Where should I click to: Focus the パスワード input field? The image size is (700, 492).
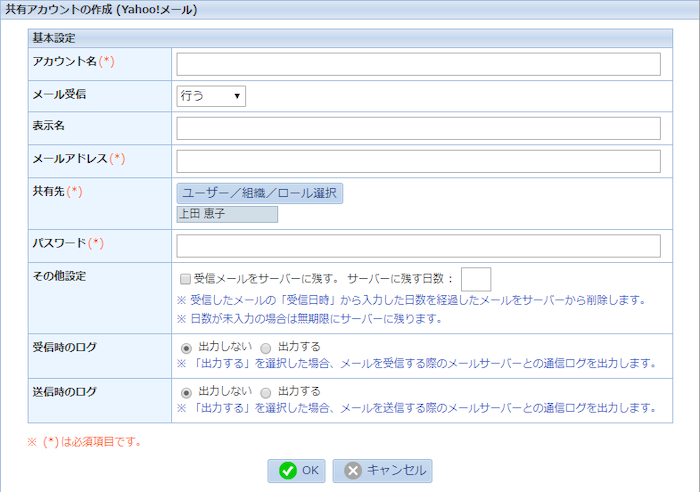(418, 246)
